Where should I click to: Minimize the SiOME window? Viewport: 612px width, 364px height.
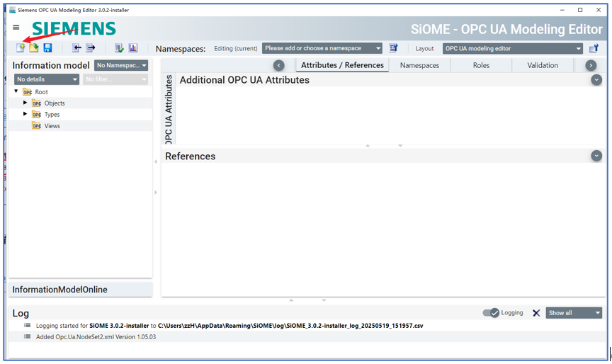[x=562, y=10]
